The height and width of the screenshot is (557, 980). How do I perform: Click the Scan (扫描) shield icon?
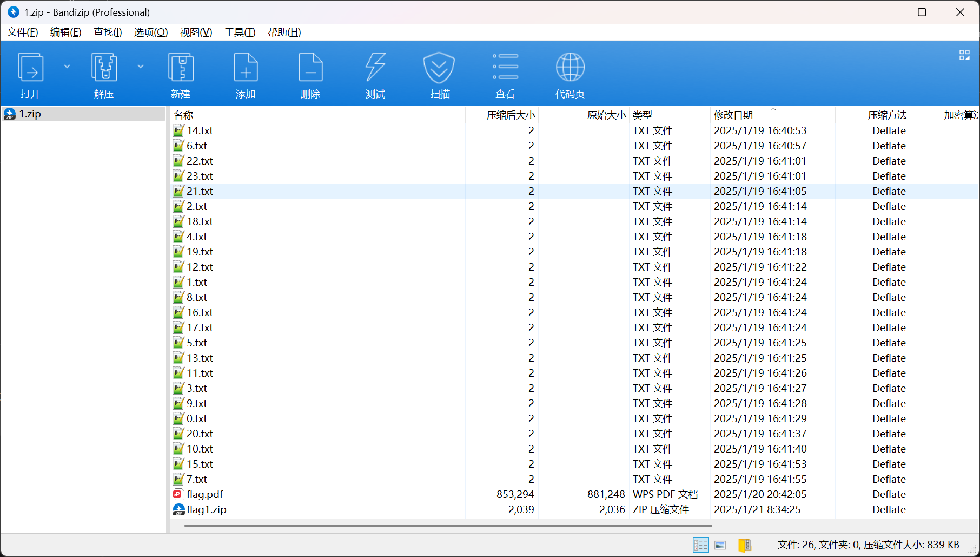click(439, 67)
